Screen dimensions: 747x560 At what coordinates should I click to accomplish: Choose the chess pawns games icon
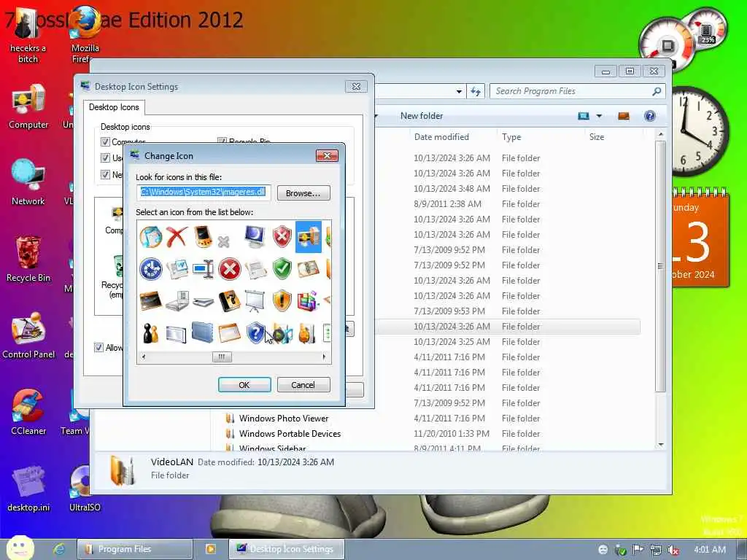150,332
